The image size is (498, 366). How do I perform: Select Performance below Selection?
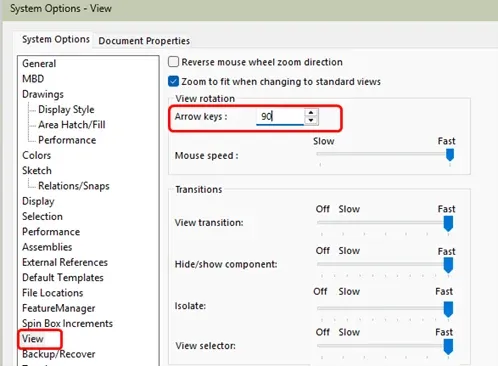pyautogui.click(x=51, y=232)
